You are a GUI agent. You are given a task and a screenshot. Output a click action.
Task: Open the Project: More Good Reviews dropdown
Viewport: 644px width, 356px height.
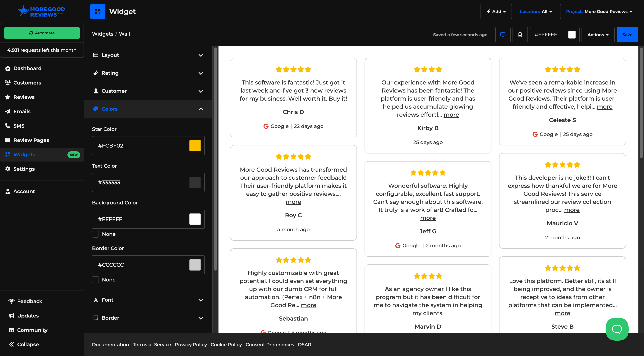[x=599, y=11]
